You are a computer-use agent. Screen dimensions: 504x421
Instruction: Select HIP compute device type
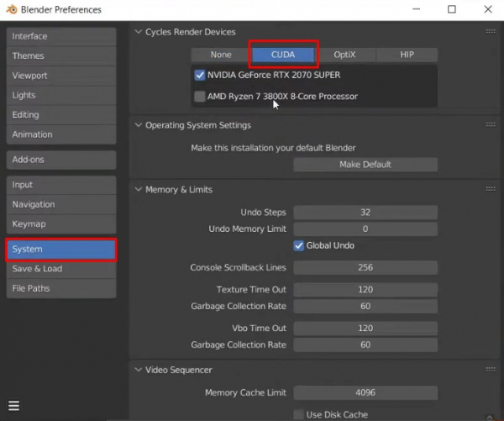[x=407, y=55]
